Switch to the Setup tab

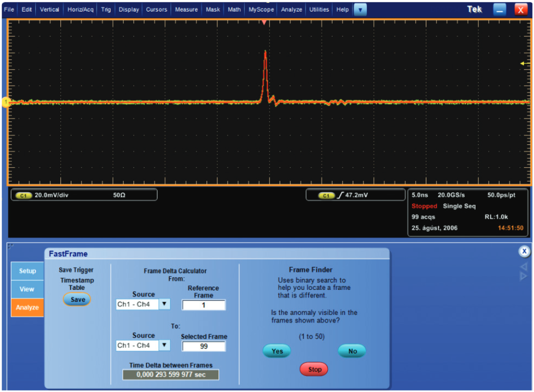(27, 271)
